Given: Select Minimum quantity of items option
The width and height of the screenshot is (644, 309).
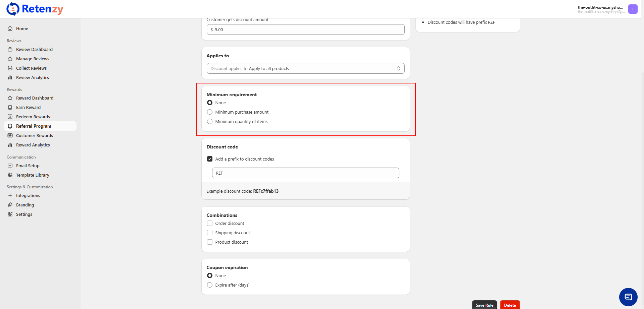Looking at the screenshot, I should point(210,121).
